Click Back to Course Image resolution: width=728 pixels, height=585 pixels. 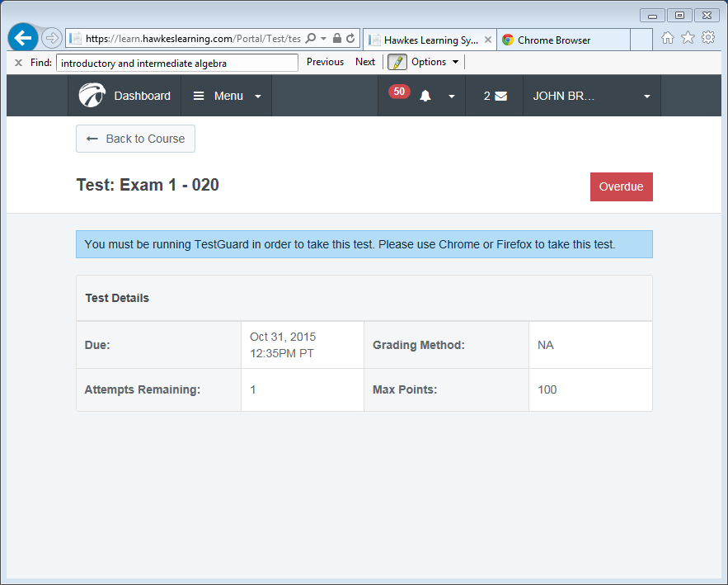tap(135, 139)
